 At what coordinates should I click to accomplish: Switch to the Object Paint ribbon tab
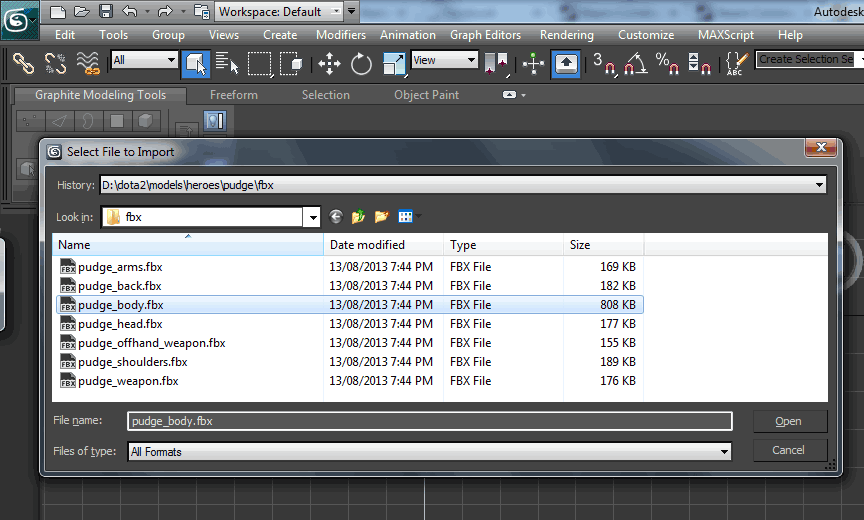426,95
